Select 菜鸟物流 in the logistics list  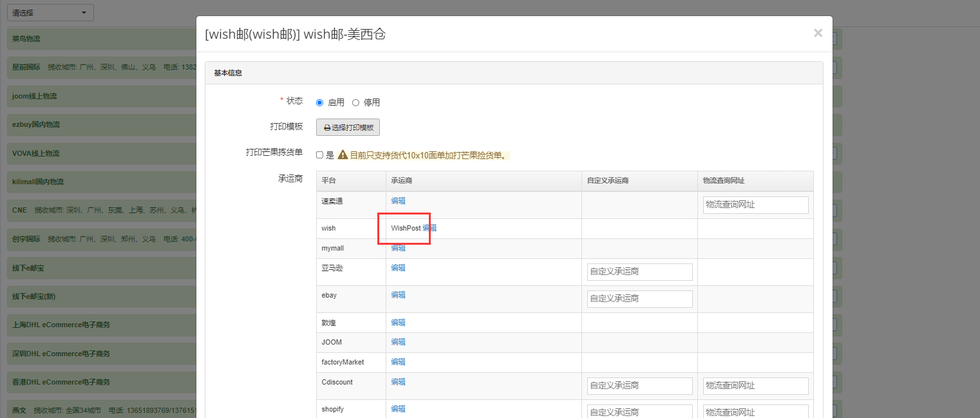coord(26,39)
